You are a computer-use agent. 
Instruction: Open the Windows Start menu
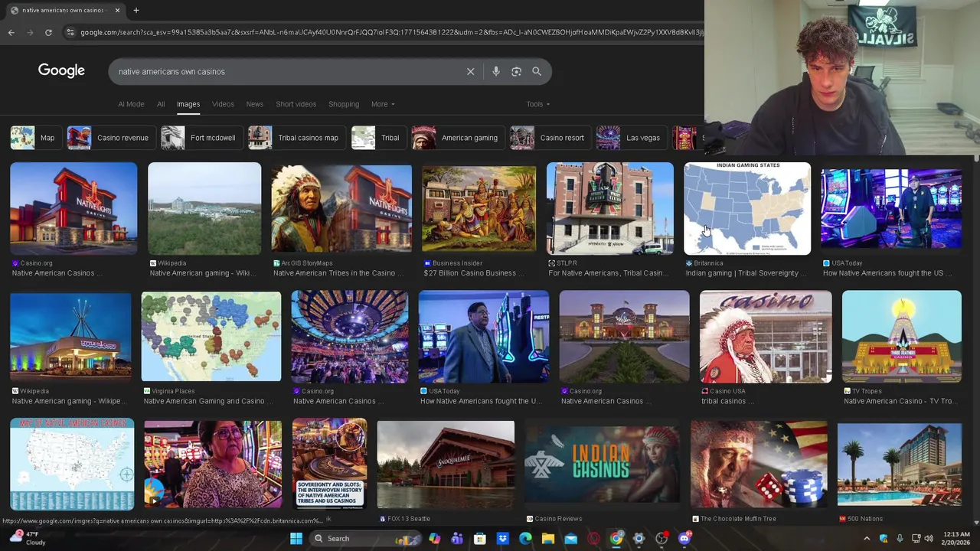coord(296,538)
